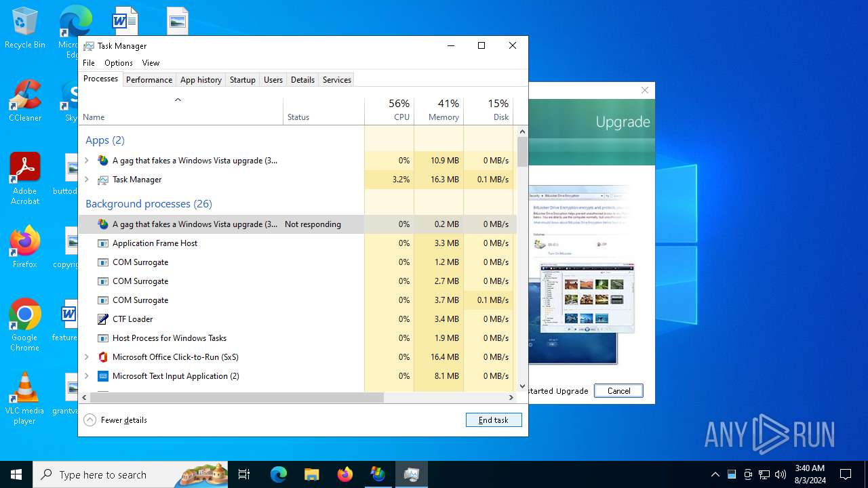This screenshot has width=868, height=488.
Task: Select the COM Surrogate 1.2 MB row
Action: coord(298,262)
